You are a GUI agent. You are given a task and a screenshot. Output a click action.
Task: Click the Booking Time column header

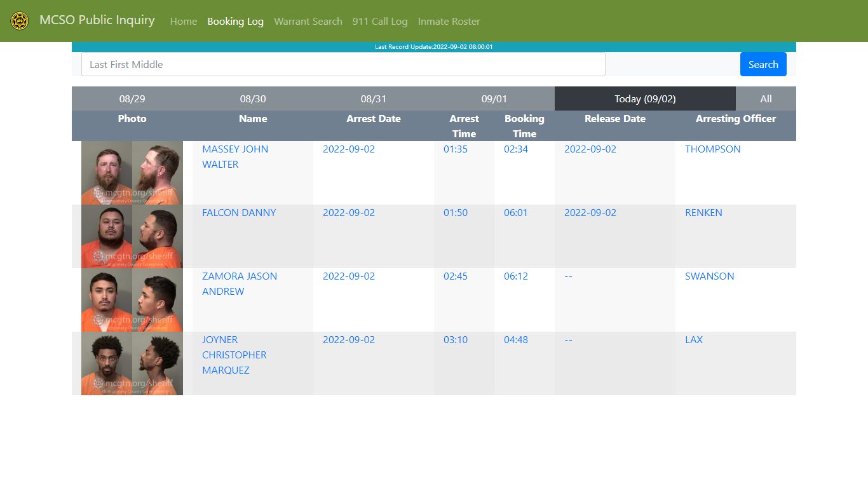click(x=524, y=126)
